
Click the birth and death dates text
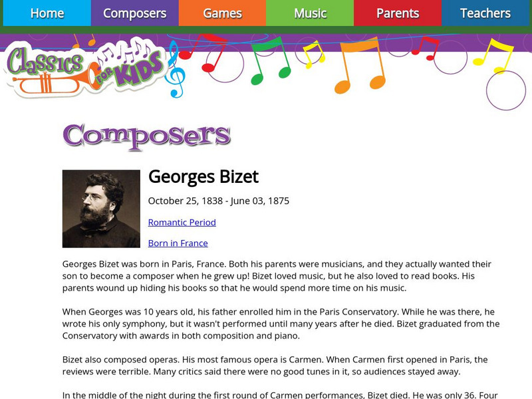coord(218,201)
